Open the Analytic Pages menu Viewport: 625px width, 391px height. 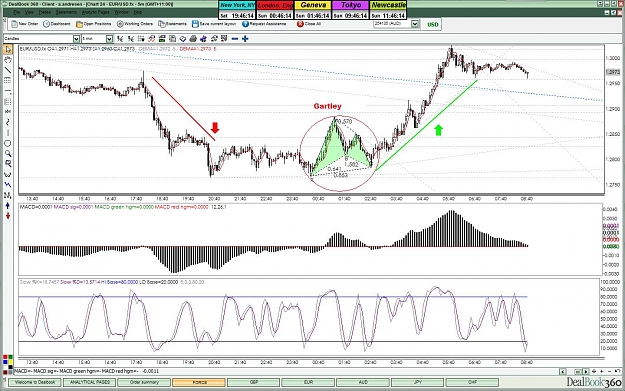(96, 13)
